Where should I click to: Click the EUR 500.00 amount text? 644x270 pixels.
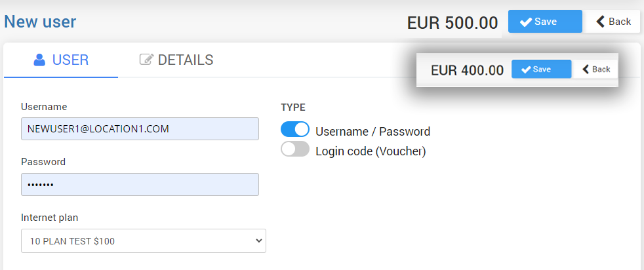pyautogui.click(x=453, y=23)
